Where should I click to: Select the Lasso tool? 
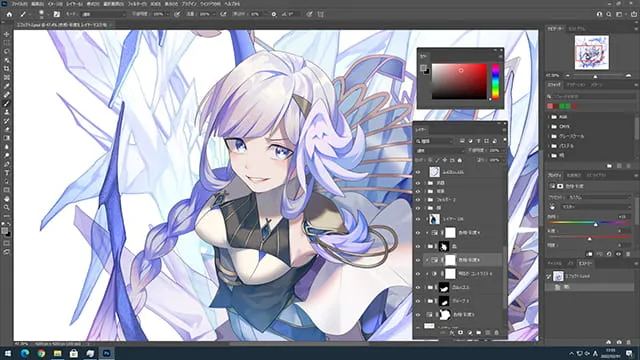click(7, 51)
